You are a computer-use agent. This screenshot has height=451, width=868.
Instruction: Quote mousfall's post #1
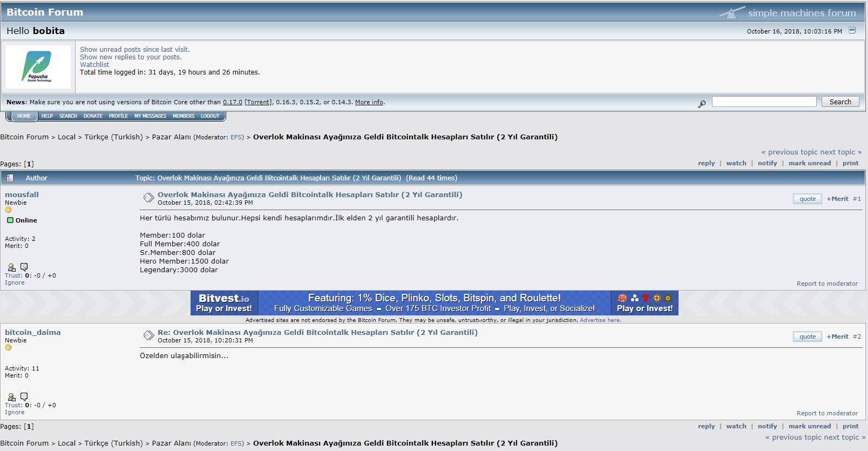(x=808, y=199)
